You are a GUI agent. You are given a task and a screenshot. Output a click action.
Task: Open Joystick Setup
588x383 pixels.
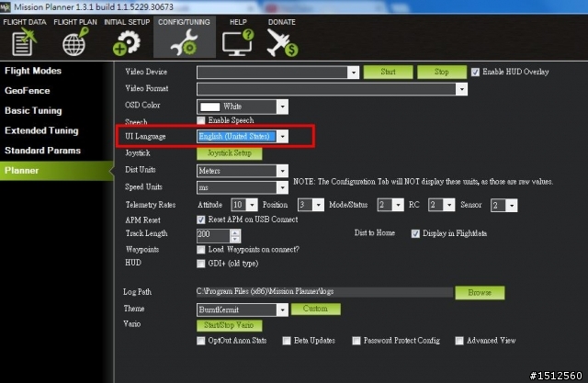(229, 153)
